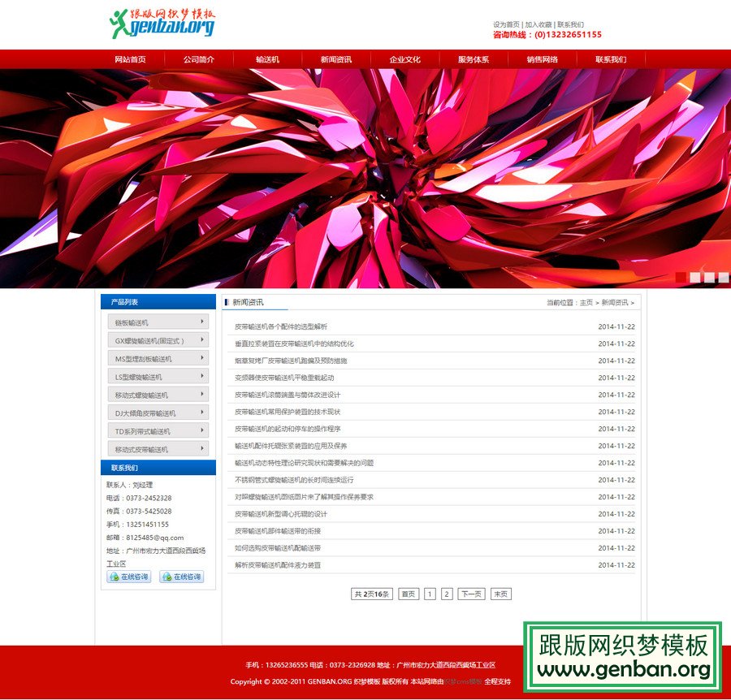This screenshot has width=731, height=700.
Task: Click the first 在线咨询 QQ chat button
Action: 129,577
